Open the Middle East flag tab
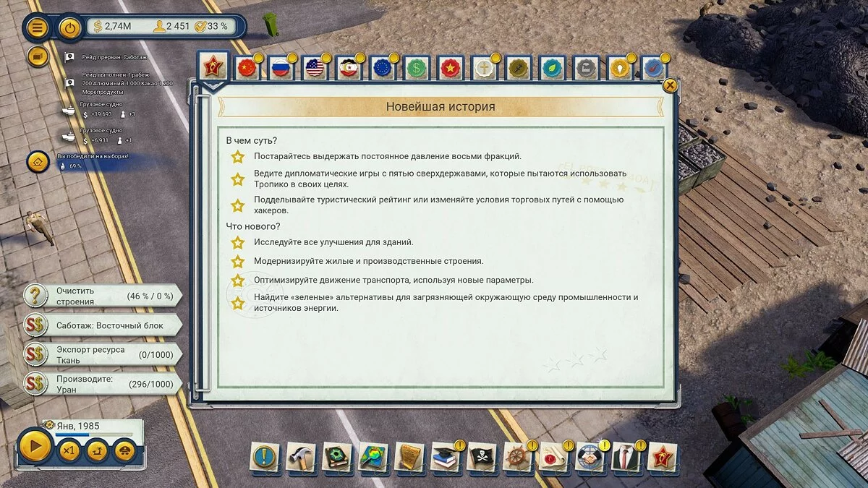This screenshot has height=488, width=868. 348,69
